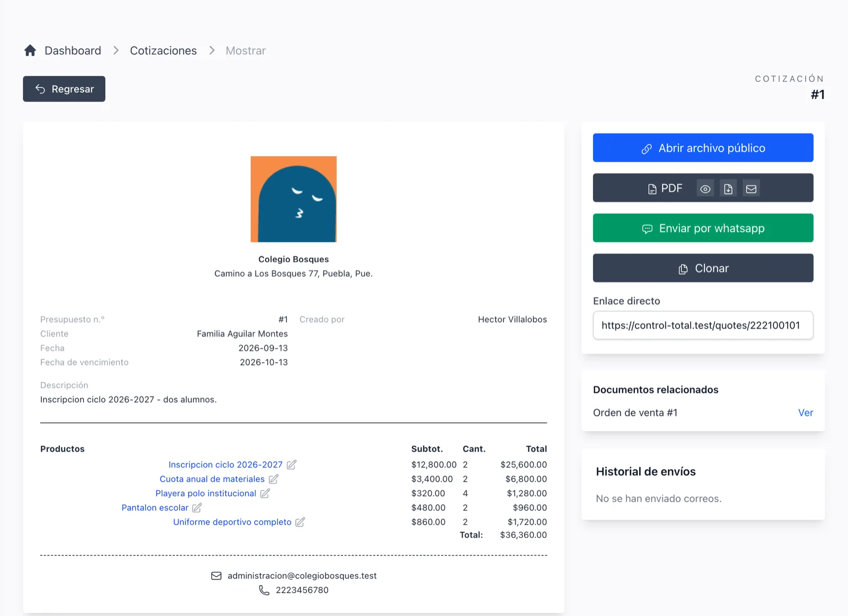Click creator name Hector Villalobos
The height and width of the screenshot is (616, 848).
pos(513,319)
